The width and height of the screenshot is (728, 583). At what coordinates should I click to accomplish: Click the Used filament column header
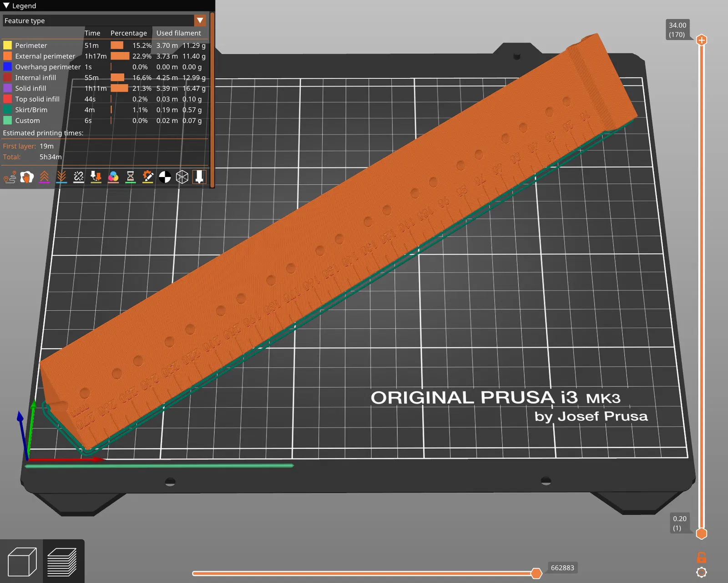point(179,33)
